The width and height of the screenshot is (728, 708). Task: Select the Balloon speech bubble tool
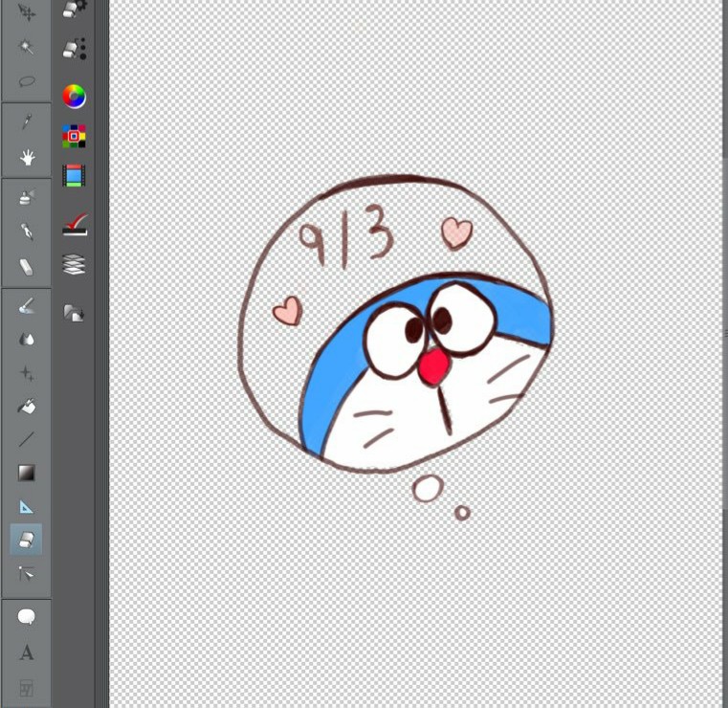tap(27, 616)
